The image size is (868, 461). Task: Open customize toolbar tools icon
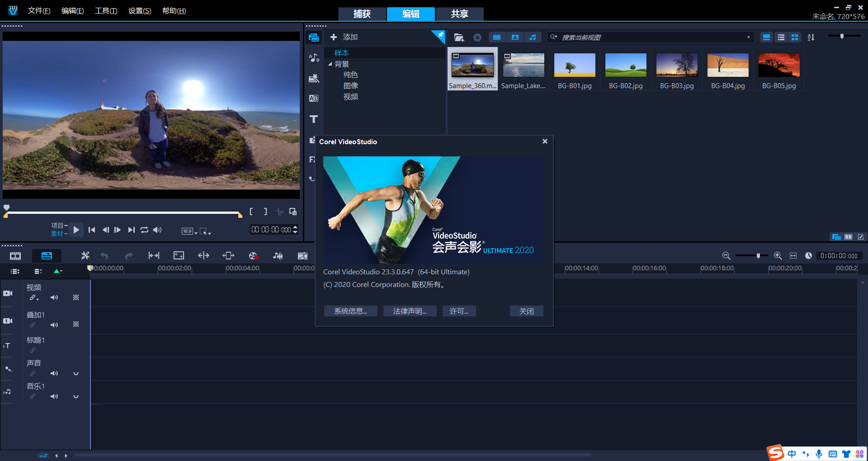point(85,256)
